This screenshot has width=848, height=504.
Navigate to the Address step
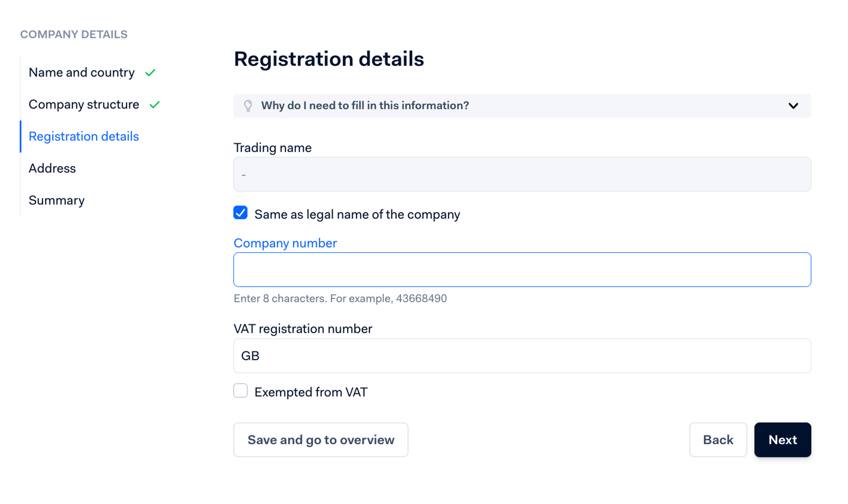tap(52, 168)
